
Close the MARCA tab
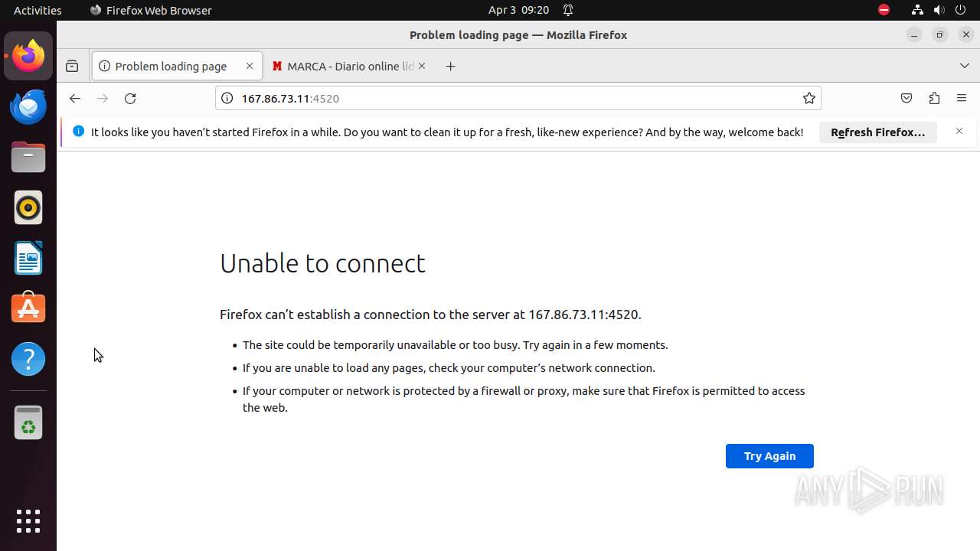click(x=422, y=67)
